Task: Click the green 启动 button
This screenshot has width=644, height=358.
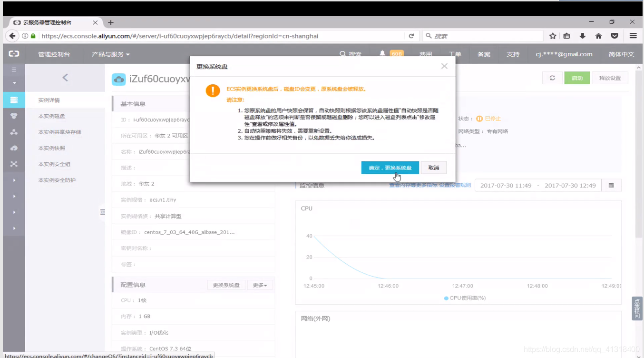Action: click(577, 78)
